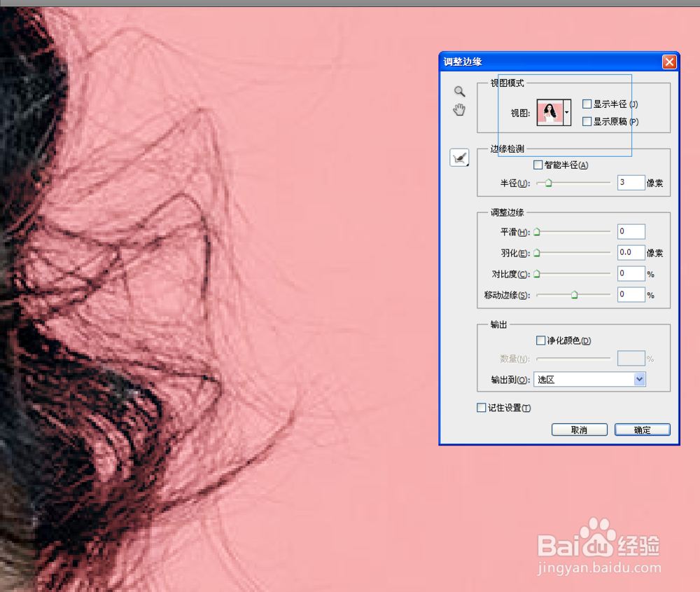Click the 移动边缘 slider handle
The height and width of the screenshot is (592, 700).
click(x=575, y=295)
